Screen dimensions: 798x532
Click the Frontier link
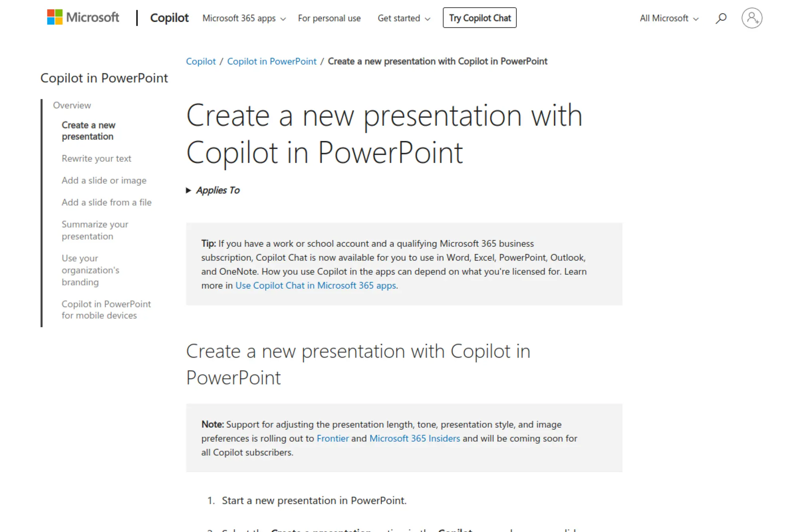(332, 438)
